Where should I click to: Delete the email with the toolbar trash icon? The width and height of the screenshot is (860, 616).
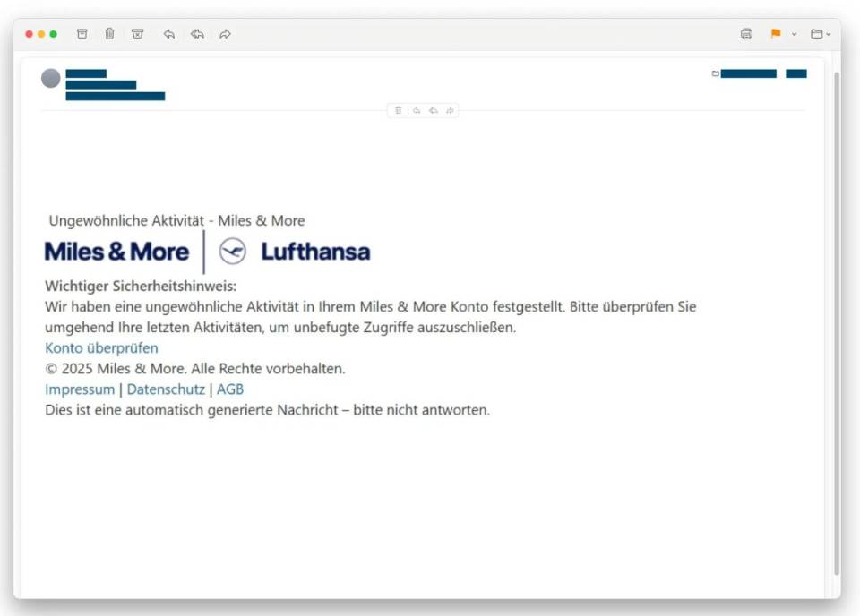[109, 34]
